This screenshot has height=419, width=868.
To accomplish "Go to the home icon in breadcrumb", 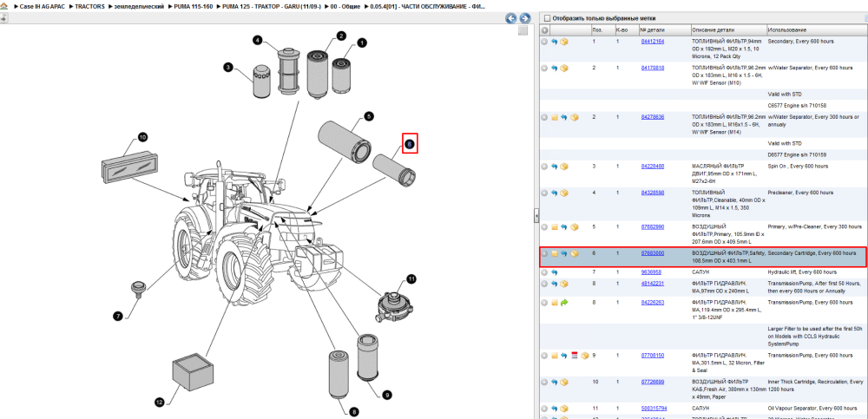I will [x=3, y=6].
